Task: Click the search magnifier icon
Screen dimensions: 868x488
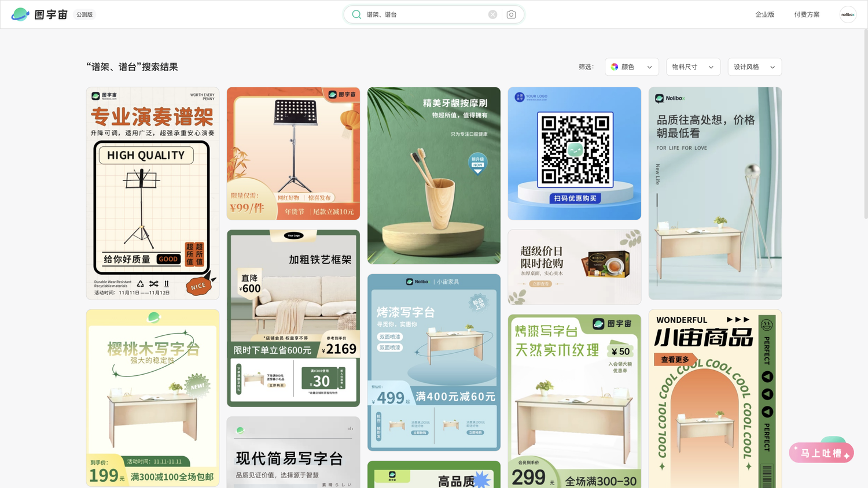Action: point(356,14)
